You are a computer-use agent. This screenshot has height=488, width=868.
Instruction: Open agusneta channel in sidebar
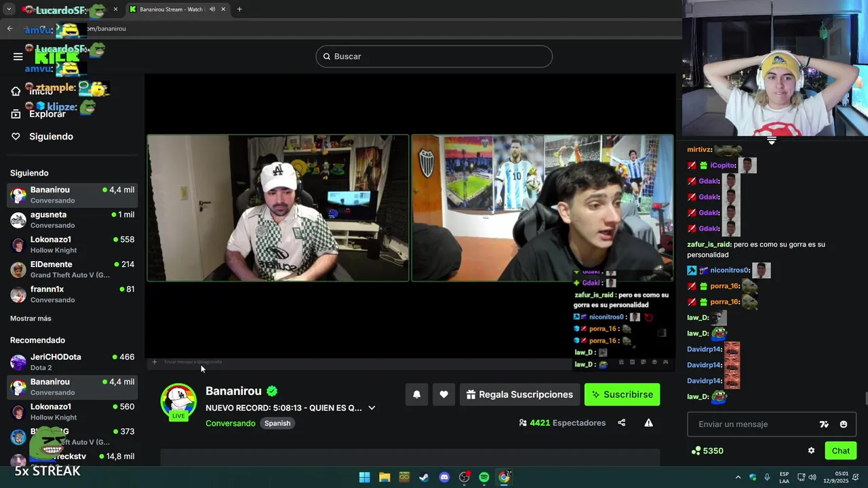73,220
